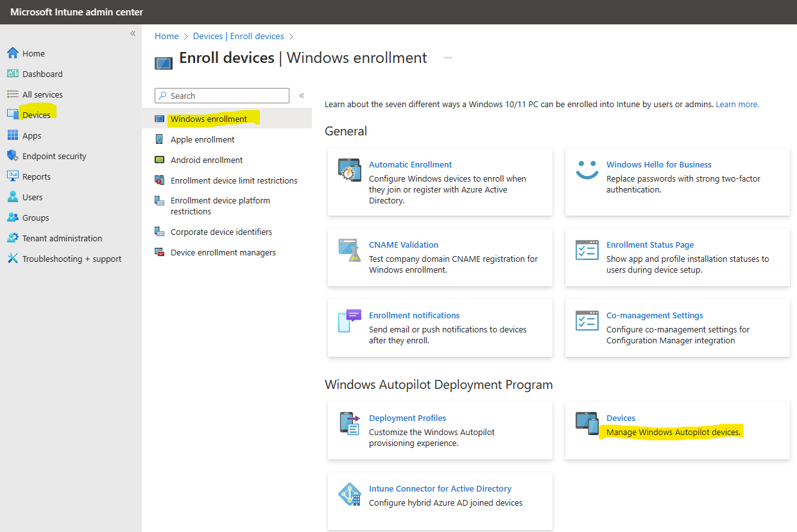Open the Automatic Enrollment link
This screenshot has width=797, height=532.
click(410, 164)
